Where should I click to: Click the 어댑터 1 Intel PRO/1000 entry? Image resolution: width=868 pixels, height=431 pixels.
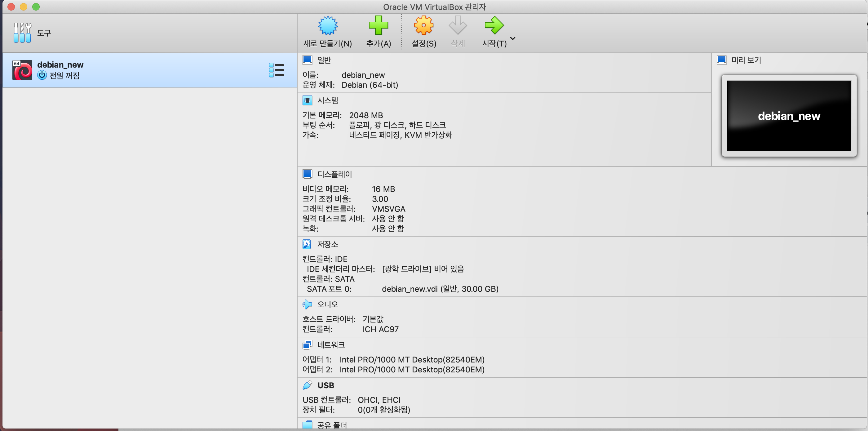412,360
